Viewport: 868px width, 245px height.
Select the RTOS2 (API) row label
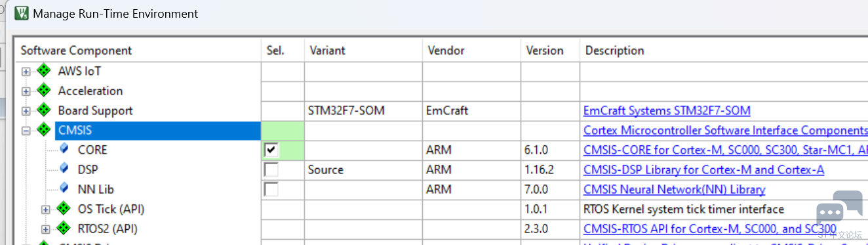(108, 229)
